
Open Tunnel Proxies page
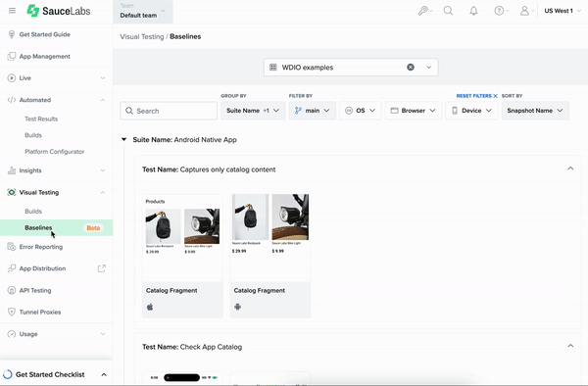click(40, 313)
